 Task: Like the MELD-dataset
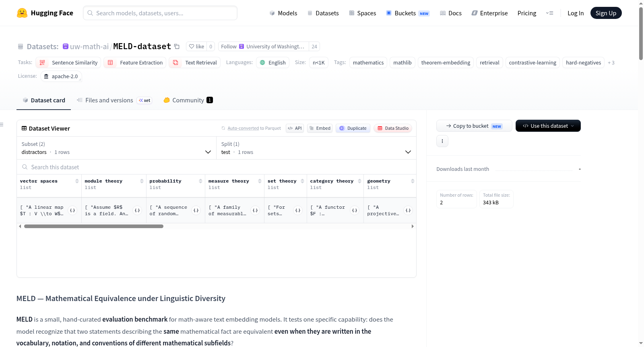(196, 46)
